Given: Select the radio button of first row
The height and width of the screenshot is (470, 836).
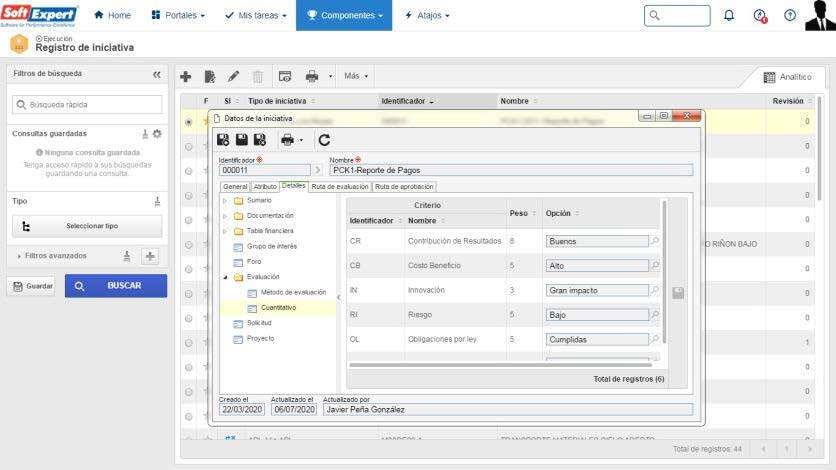Looking at the screenshot, I should 189,122.
